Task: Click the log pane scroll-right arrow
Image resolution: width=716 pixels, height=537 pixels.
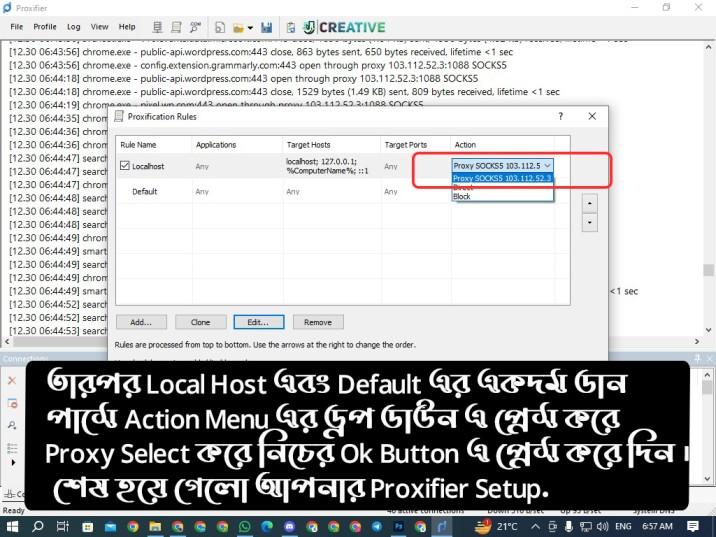Action: [x=697, y=342]
